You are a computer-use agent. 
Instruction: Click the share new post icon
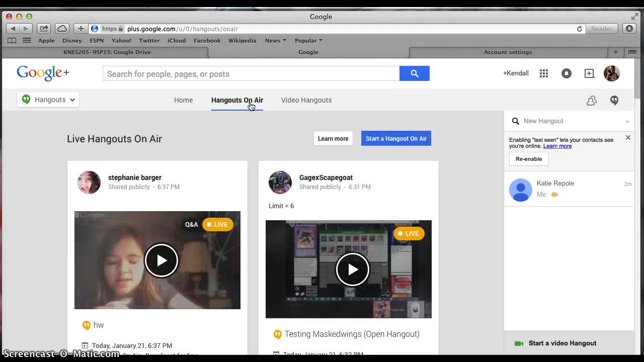589,73
